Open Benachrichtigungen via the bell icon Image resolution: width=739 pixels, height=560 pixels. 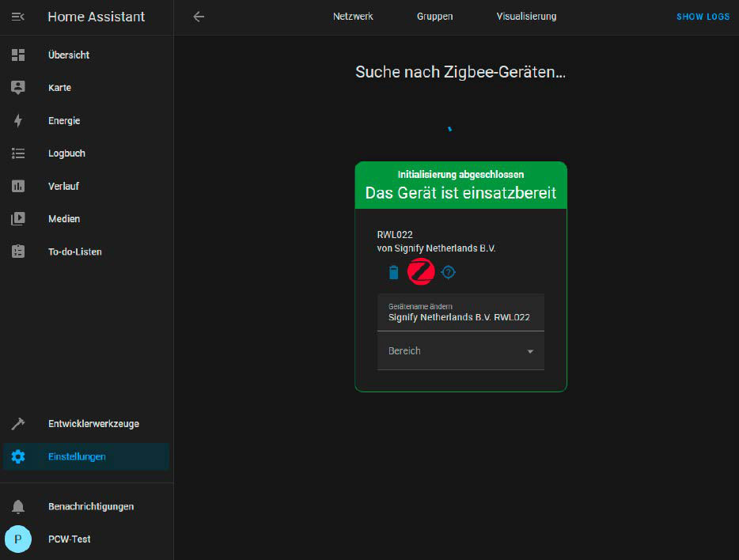click(17, 506)
